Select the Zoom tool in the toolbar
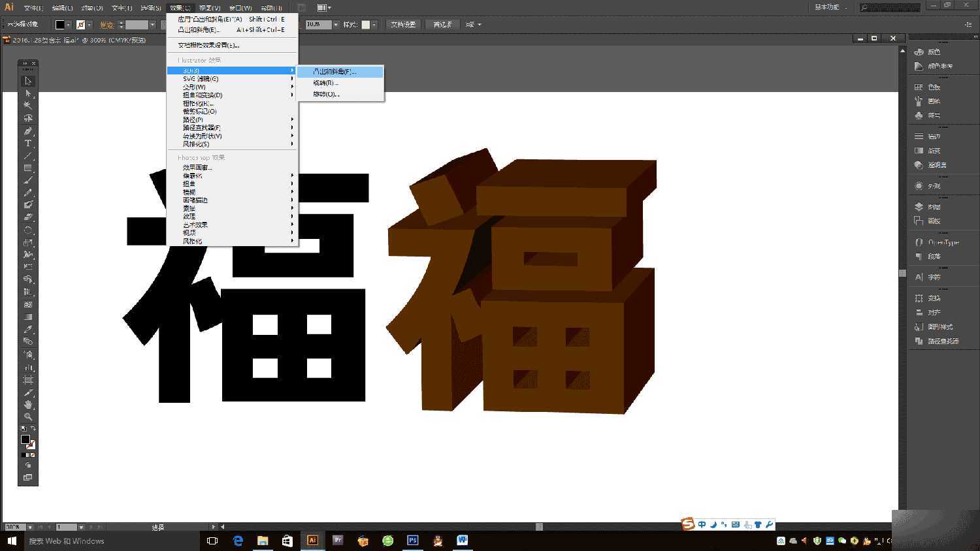 pos(28,416)
